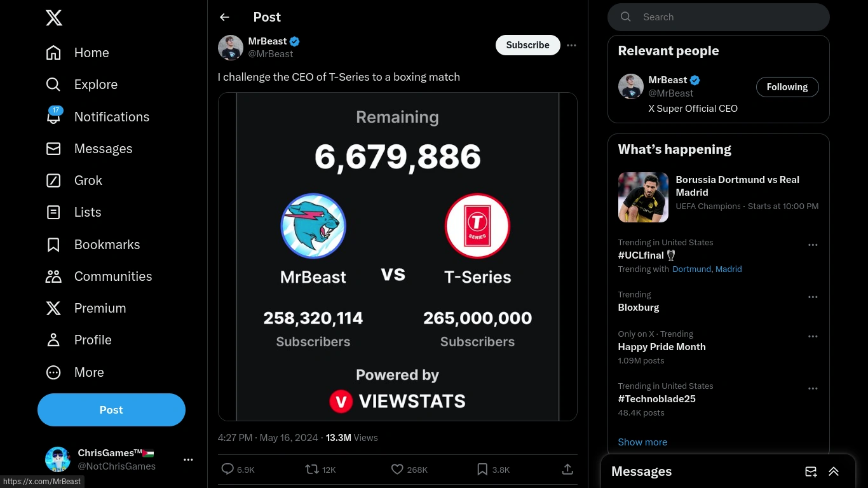Share the post using share icon
This screenshot has height=488, width=868.
pos(567,470)
